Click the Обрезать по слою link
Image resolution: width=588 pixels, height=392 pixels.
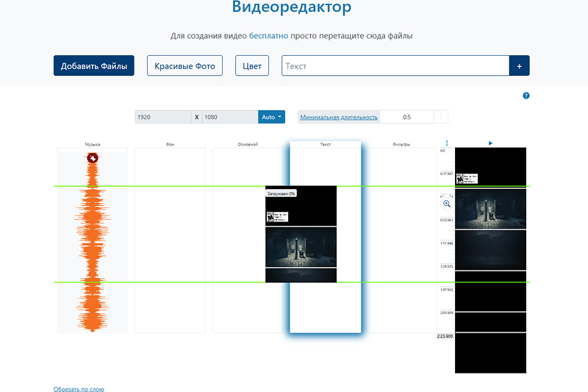pos(79,388)
